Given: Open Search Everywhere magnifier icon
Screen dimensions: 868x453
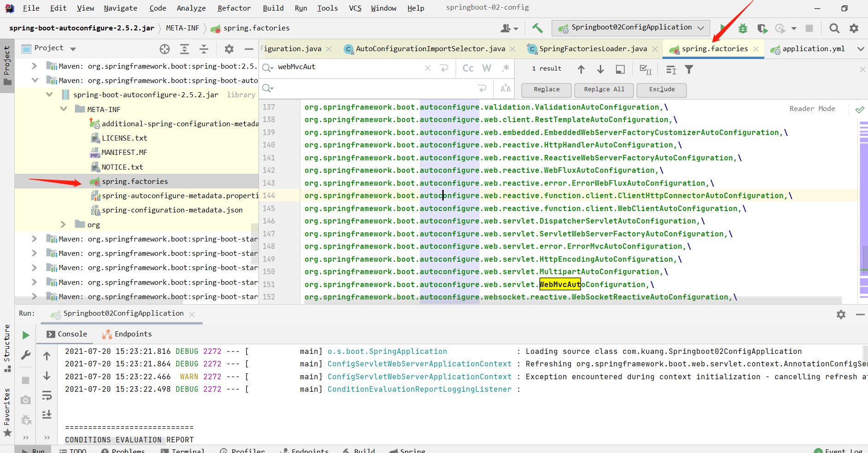Looking at the screenshot, I should (834, 29).
